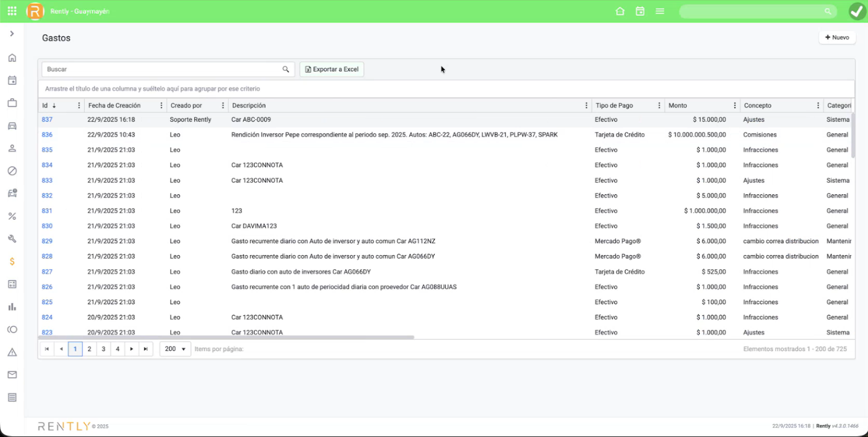Click the warning triangle icon in sidebar

pos(12,352)
